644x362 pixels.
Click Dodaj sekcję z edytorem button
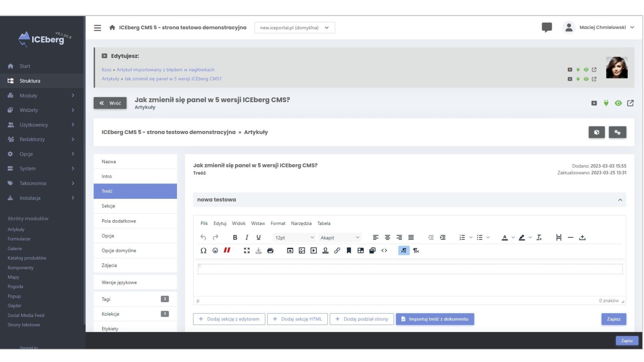[229, 319]
